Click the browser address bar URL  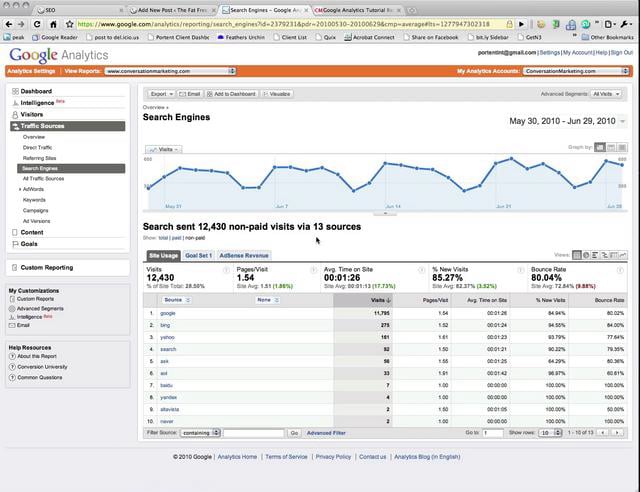point(284,24)
